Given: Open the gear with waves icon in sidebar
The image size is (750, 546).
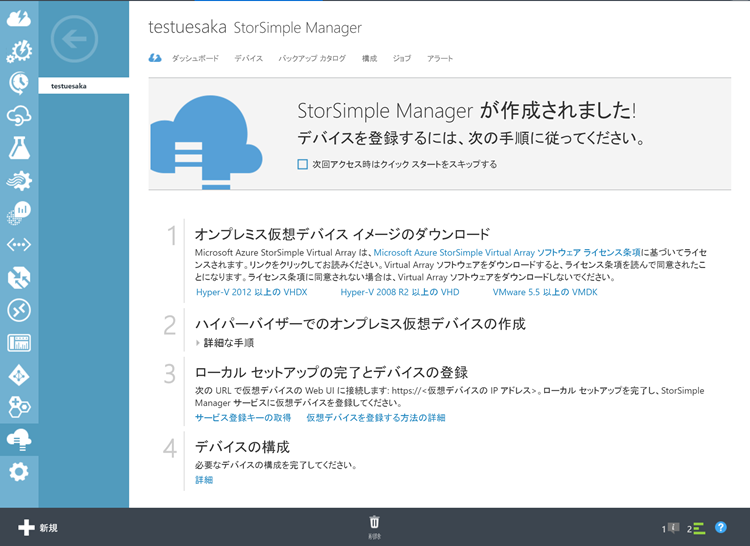Looking at the screenshot, I should 19,180.
